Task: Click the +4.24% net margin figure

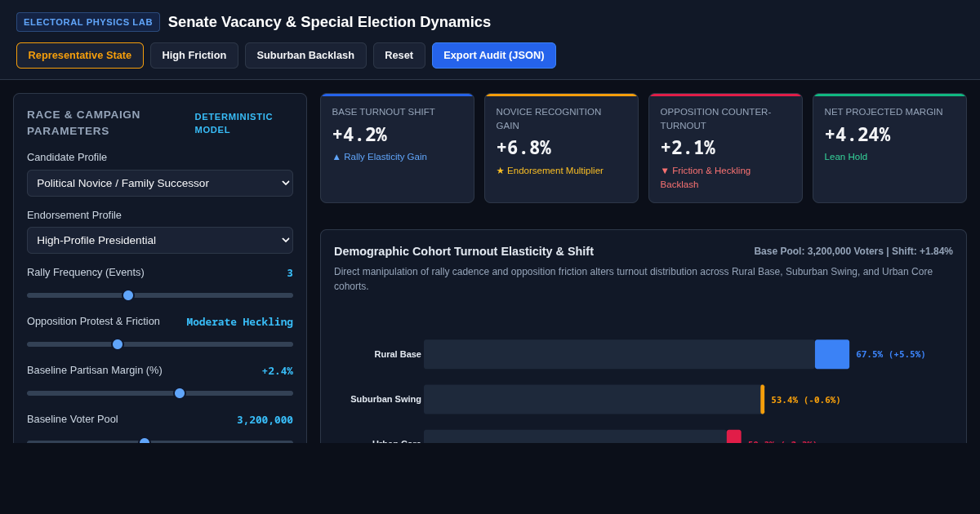Action: pos(857,135)
